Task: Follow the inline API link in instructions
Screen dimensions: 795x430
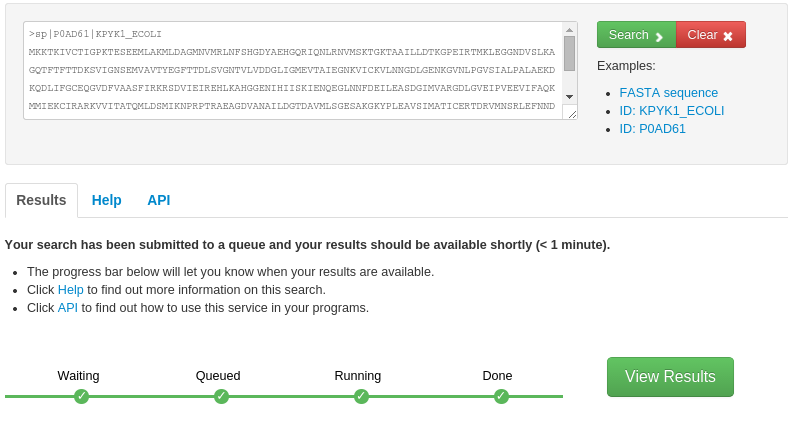Action: 67,308
